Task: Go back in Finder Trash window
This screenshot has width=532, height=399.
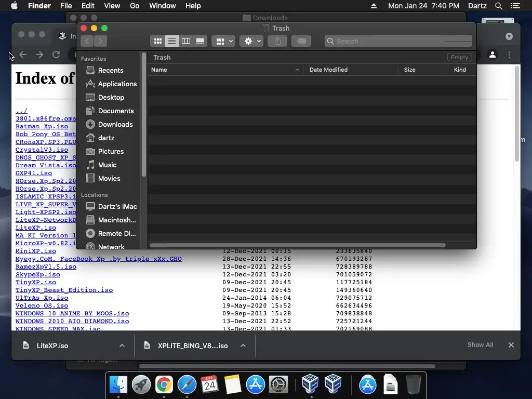Action: (x=87, y=41)
